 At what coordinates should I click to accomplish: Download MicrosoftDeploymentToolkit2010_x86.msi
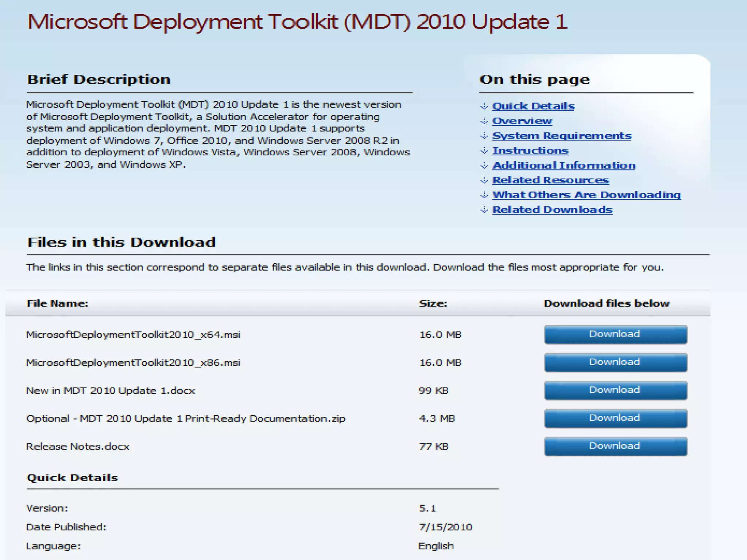point(616,362)
